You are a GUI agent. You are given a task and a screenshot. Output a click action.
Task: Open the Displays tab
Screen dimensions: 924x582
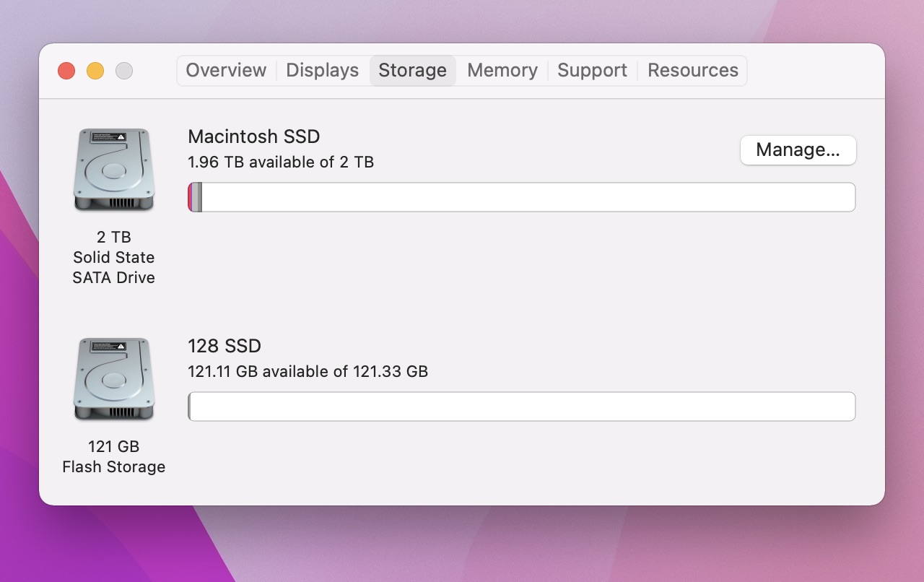click(x=322, y=70)
